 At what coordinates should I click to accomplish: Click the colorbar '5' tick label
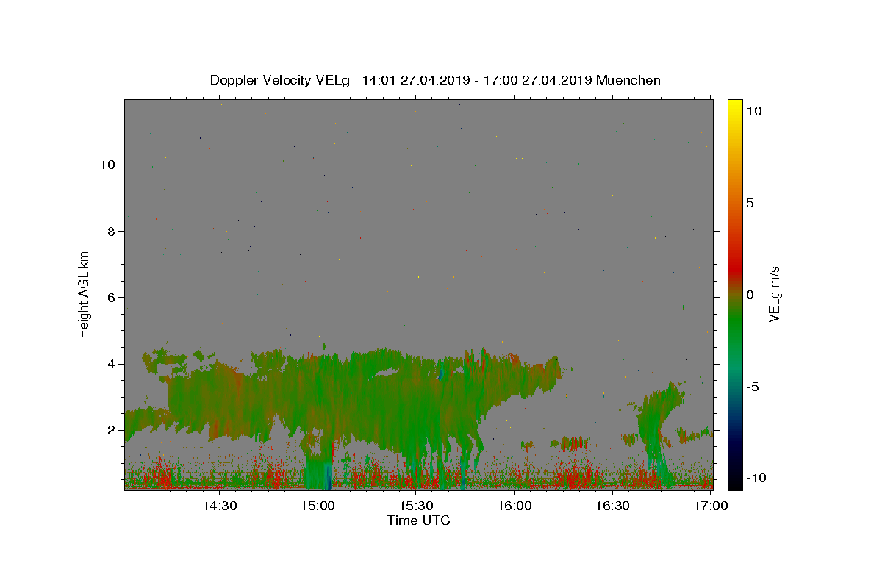click(750, 203)
